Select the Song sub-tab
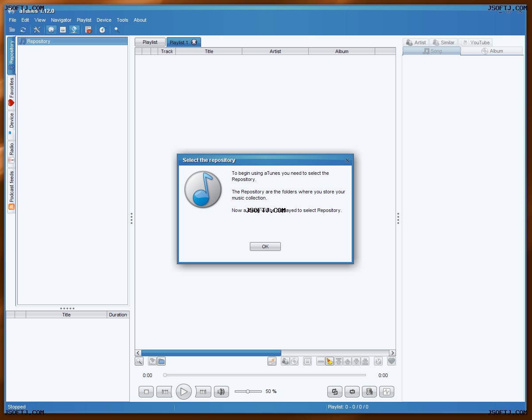This screenshot has height=420, width=532. coord(431,51)
